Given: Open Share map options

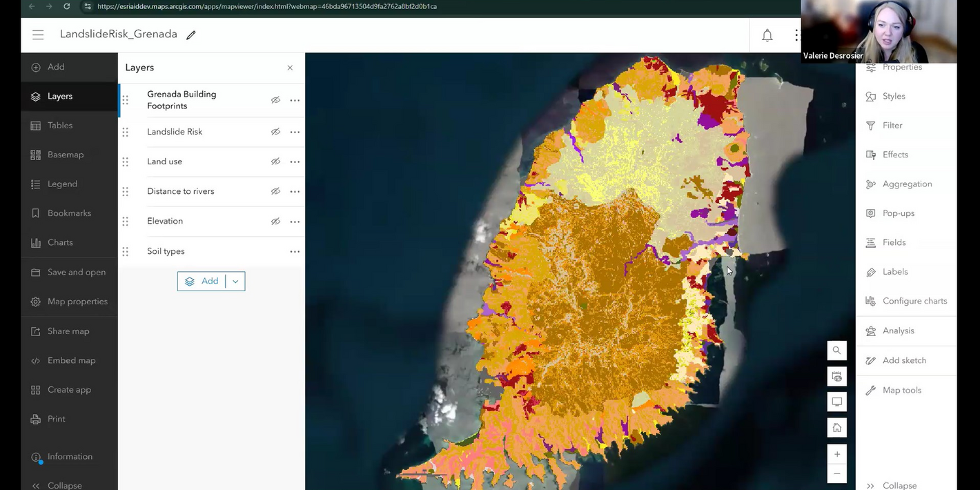Looking at the screenshot, I should (63, 331).
